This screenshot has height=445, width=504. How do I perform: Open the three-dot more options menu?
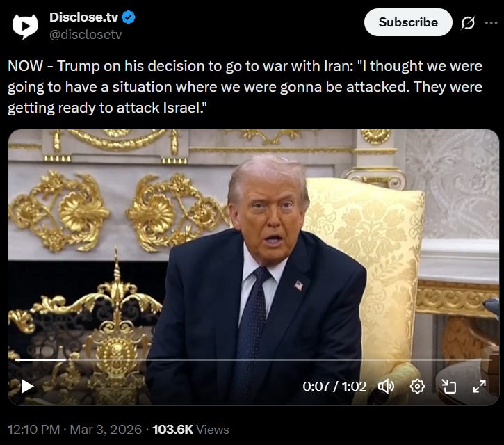(x=491, y=22)
